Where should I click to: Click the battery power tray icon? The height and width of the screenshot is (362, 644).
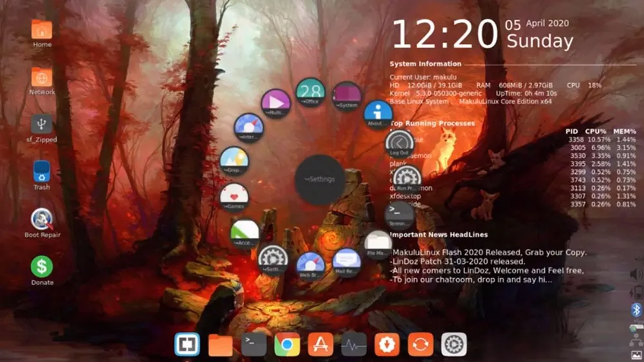[637, 292]
